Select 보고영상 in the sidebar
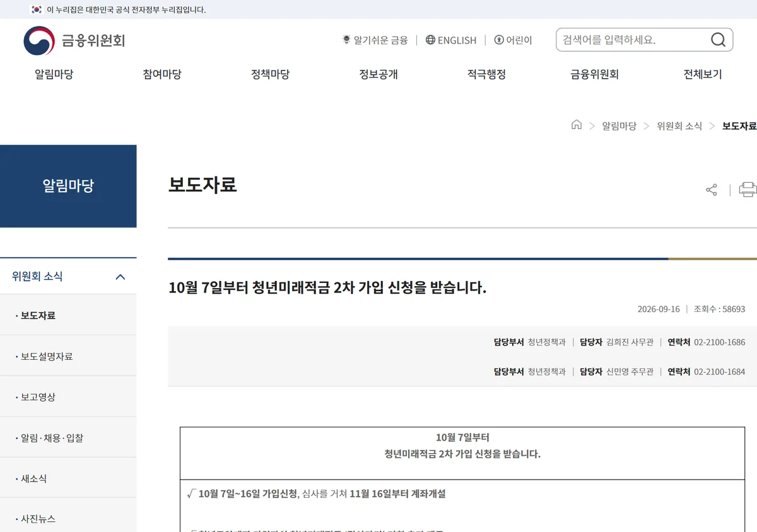Screen dimensions: 757x532 click(x=68, y=397)
